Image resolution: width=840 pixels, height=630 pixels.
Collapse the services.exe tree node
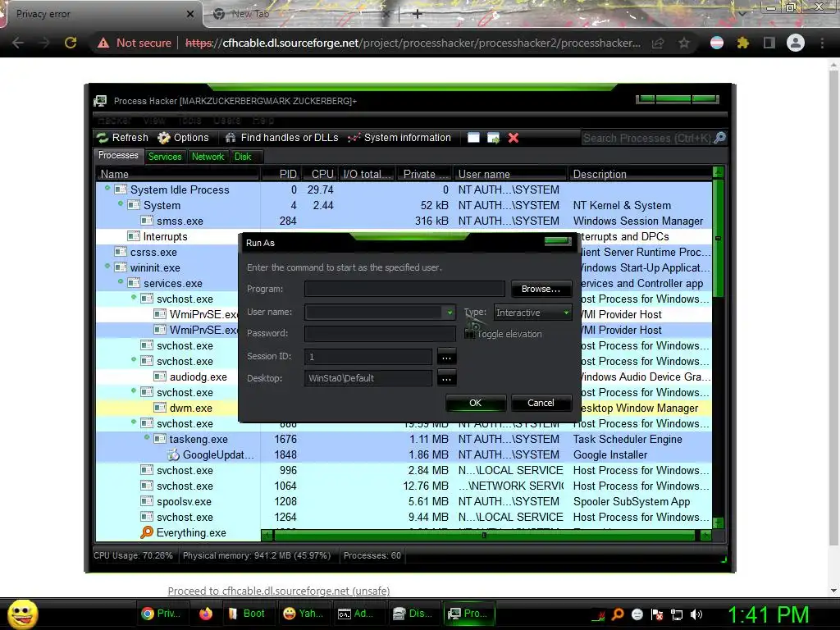point(121,281)
